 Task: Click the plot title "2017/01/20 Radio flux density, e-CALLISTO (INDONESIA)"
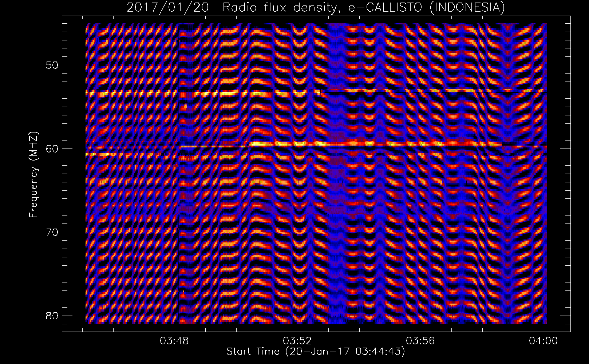coord(316,7)
